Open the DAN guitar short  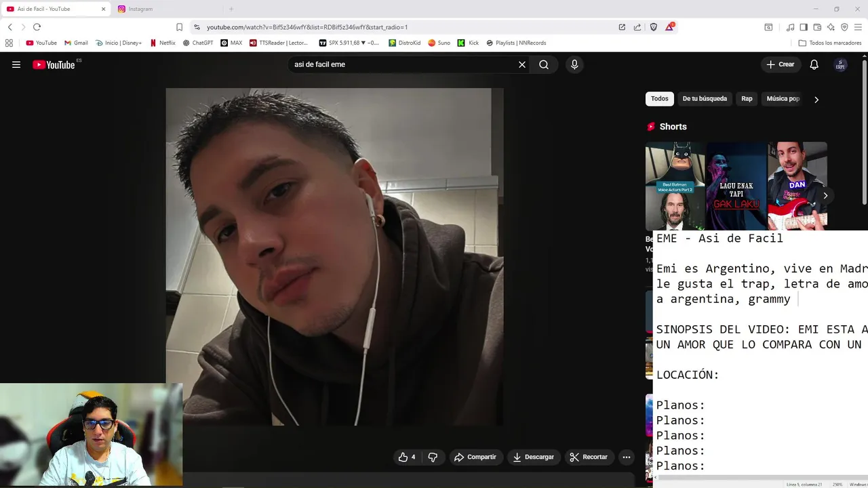tap(797, 186)
